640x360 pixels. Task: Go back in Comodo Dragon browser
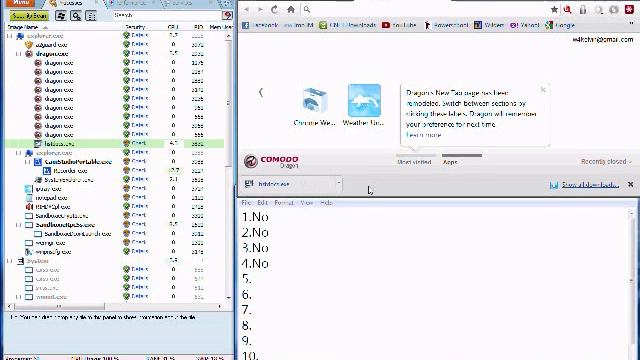point(246,9)
